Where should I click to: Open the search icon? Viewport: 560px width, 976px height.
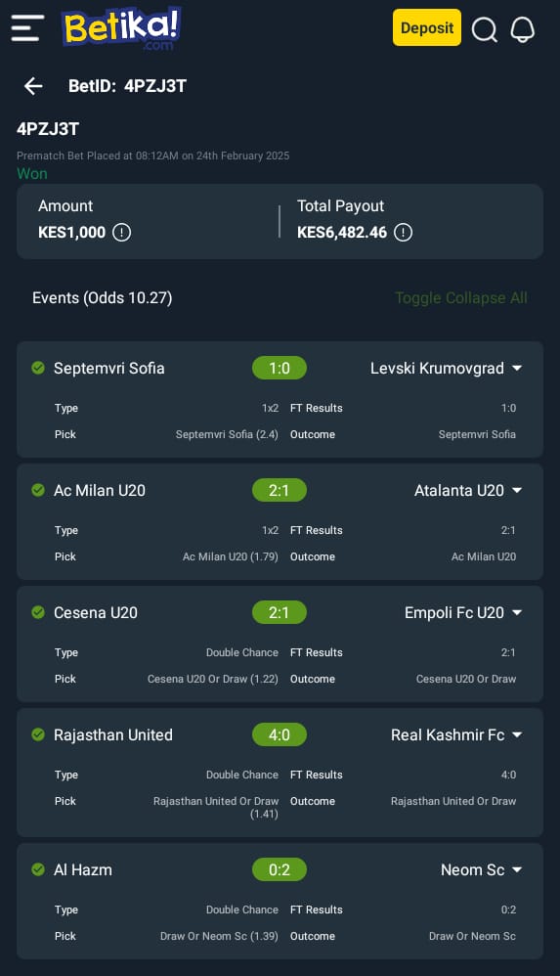point(484,28)
